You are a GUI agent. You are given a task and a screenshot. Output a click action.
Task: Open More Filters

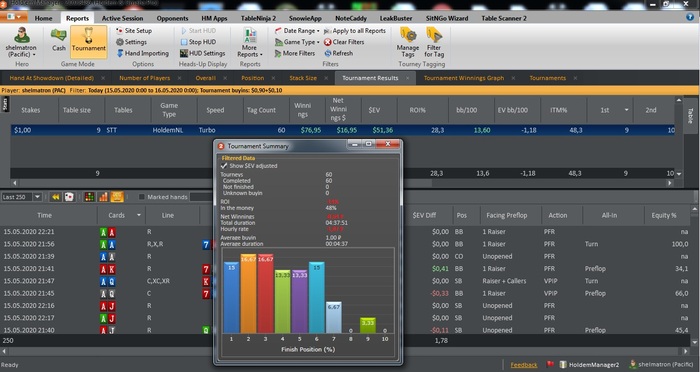point(295,53)
